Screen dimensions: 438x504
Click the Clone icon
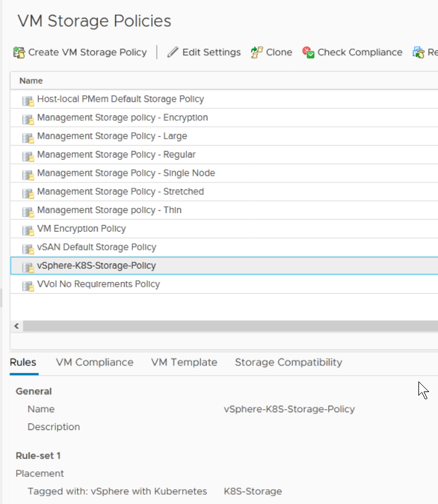coord(257,52)
